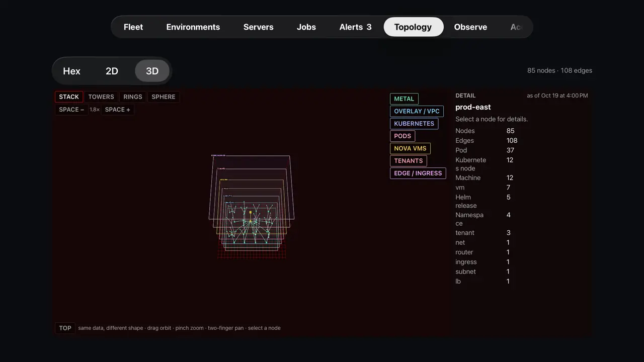Click the timestamp as of Oct 19
The width and height of the screenshot is (644, 362).
tap(557, 96)
